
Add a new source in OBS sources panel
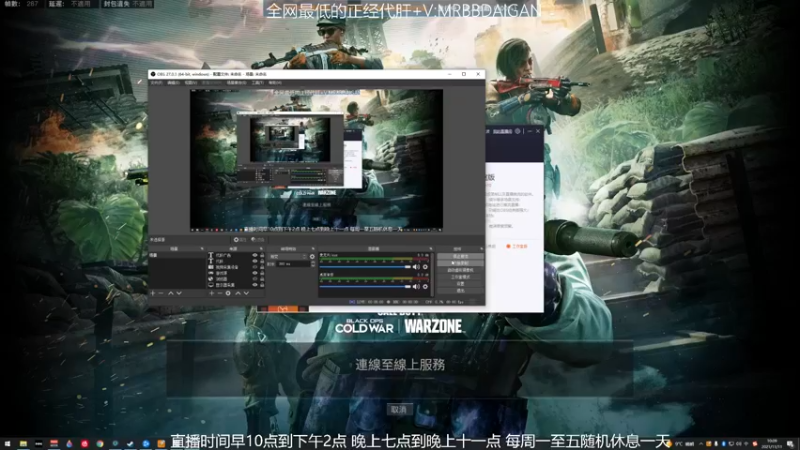tap(212, 293)
